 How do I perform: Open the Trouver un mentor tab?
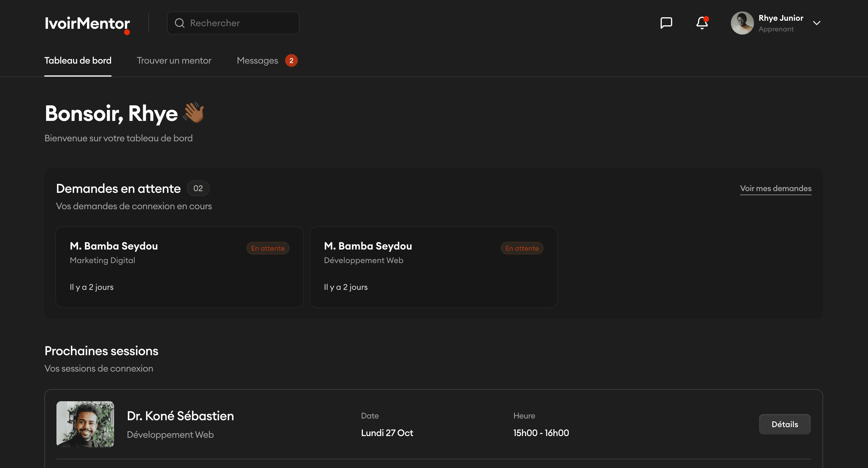point(174,61)
